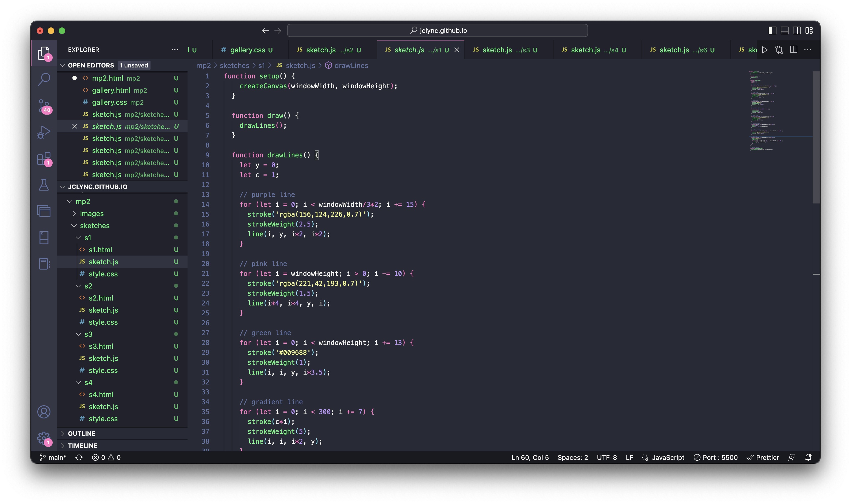Click Ln 60, Col 5 indicator

[530, 457]
